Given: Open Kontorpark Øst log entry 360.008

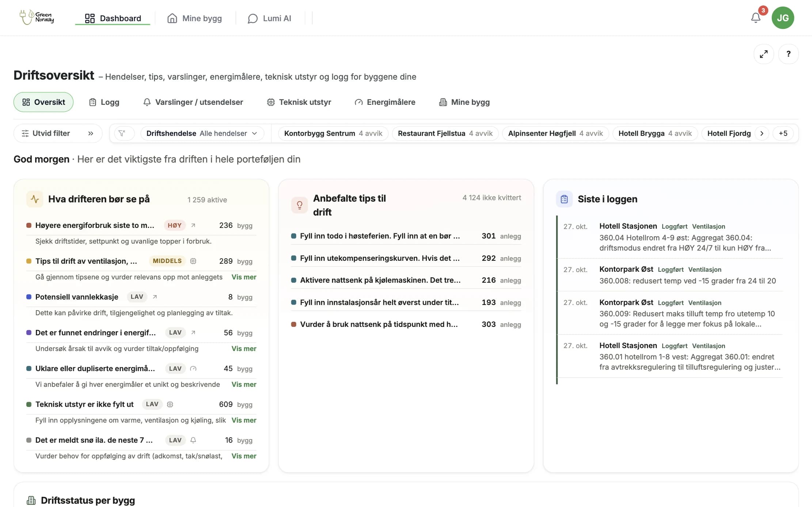Looking at the screenshot, I should [670, 275].
